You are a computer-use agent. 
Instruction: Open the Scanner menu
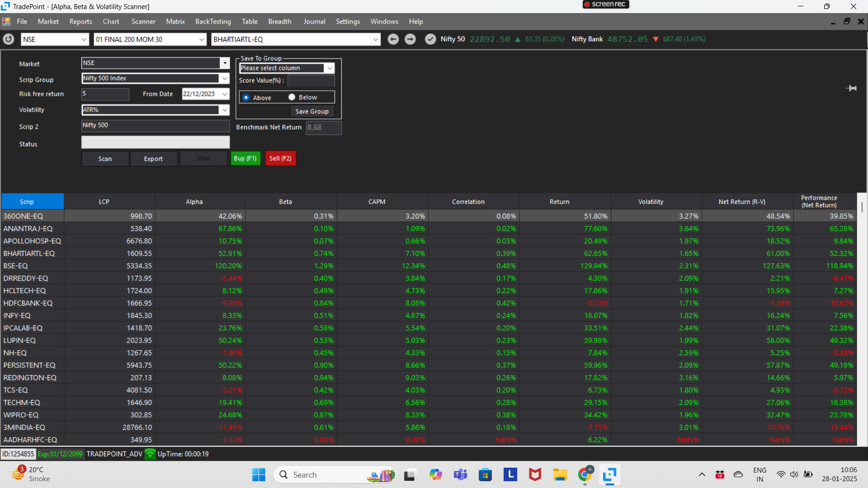(143, 21)
